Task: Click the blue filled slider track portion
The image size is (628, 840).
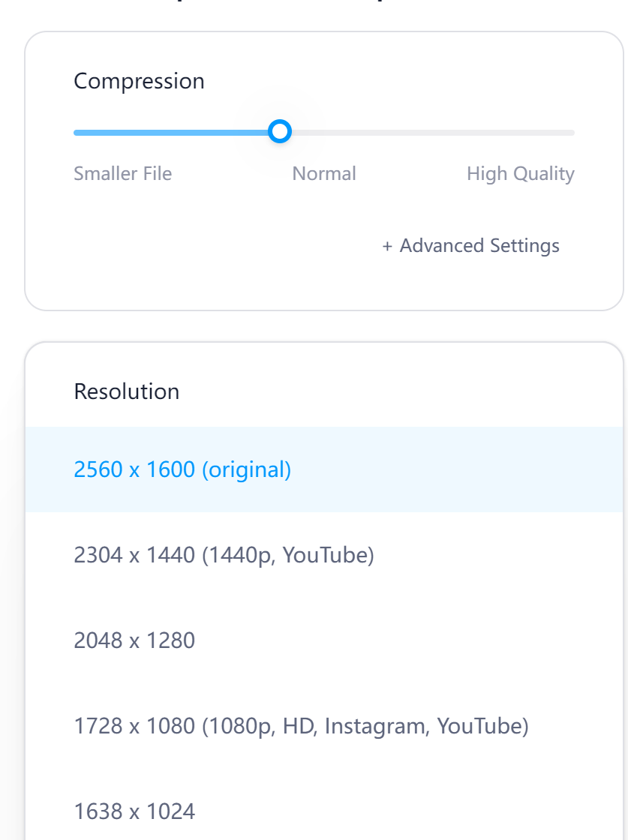Action: (171, 132)
